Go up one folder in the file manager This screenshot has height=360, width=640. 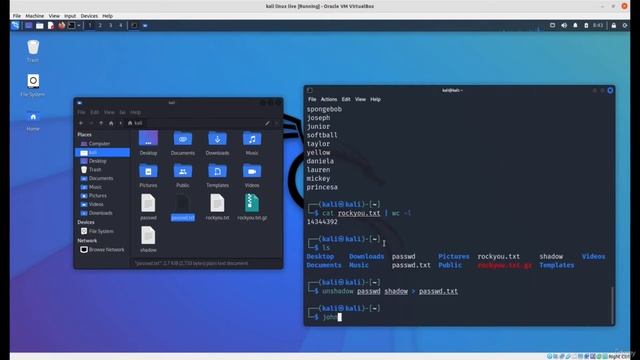[101, 123]
